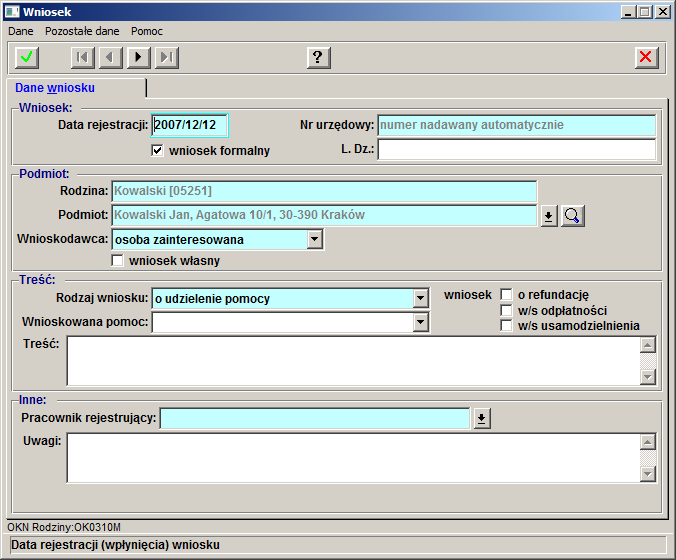Check the w/s usamodzielnienia option
This screenshot has width=676, height=560.
tap(506, 325)
